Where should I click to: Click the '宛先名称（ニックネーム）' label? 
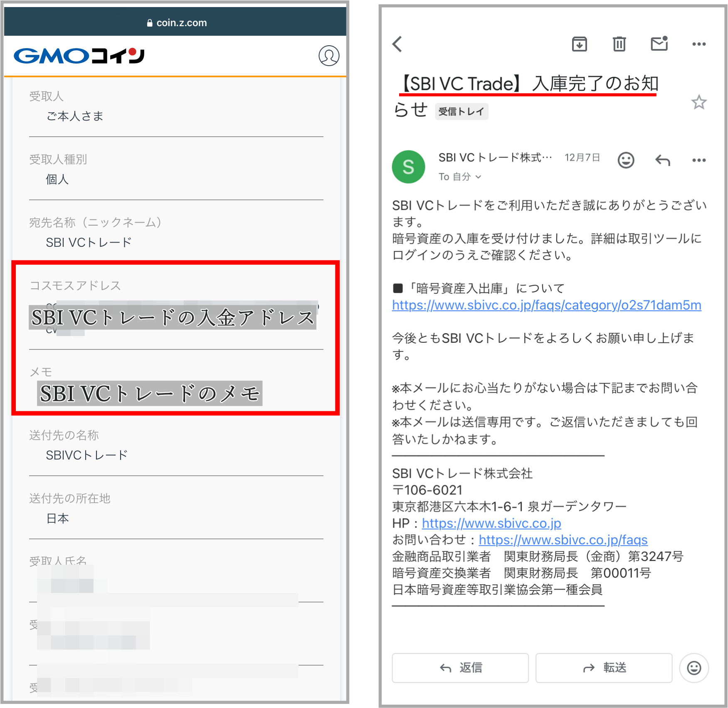(95, 222)
